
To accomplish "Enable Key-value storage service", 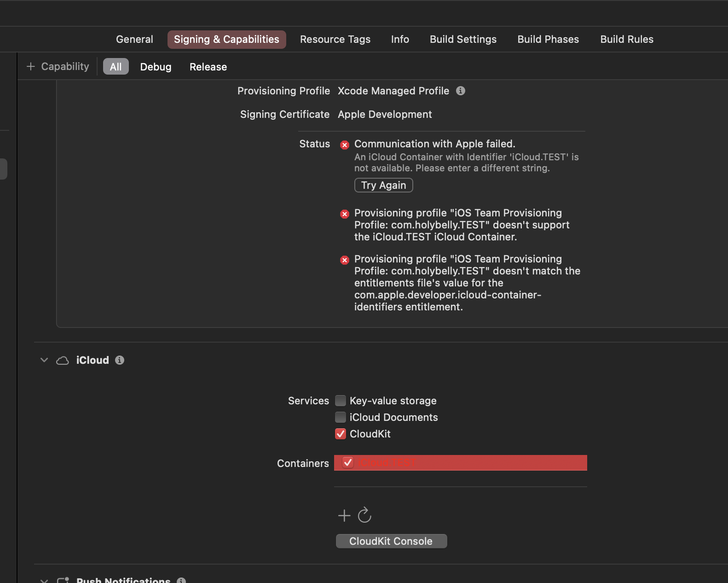I will point(341,401).
